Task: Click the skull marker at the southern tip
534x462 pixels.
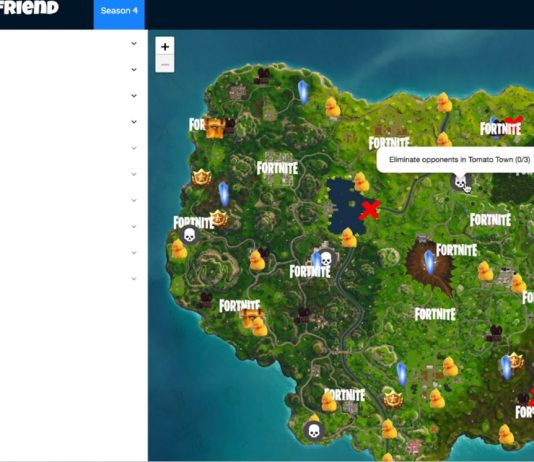Action: (x=314, y=431)
